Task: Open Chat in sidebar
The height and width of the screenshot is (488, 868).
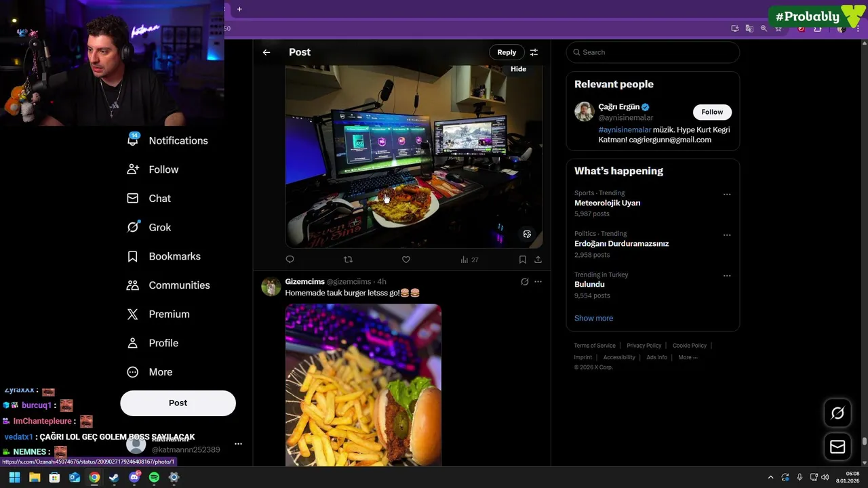Action: 149,199
